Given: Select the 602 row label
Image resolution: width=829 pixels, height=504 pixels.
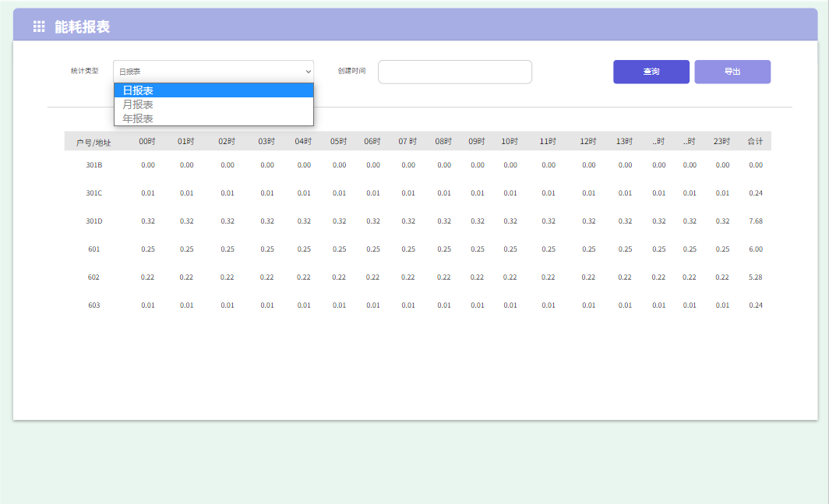Looking at the screenshot, I should tap(93, 277).
